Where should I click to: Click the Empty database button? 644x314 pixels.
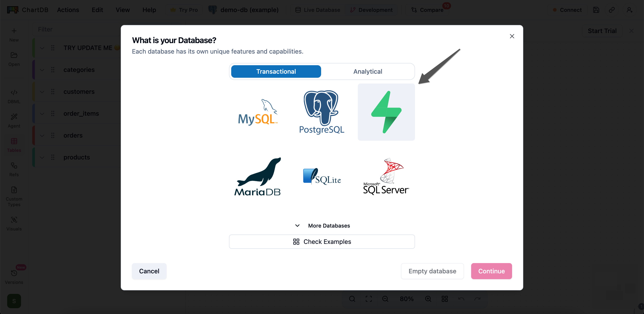click(432, 271)
